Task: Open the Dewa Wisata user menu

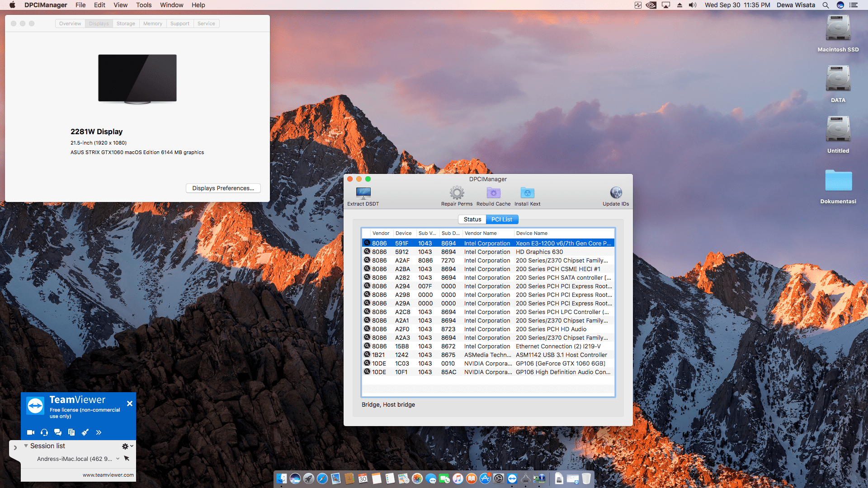Action: [x=796, y=5]
